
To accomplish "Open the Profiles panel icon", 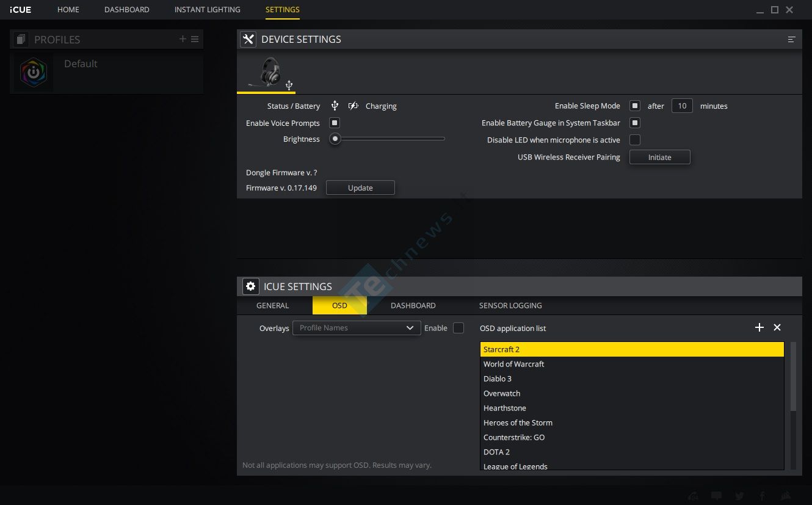I will pos(21,39).
